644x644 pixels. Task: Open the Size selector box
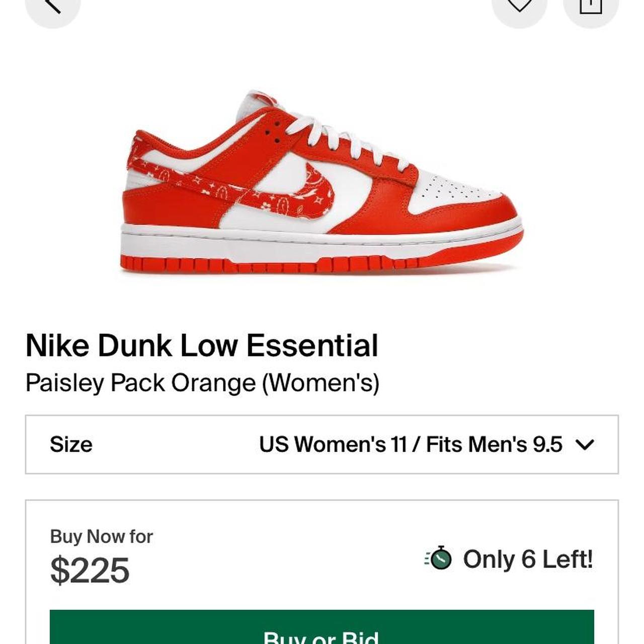pos(322,445)
